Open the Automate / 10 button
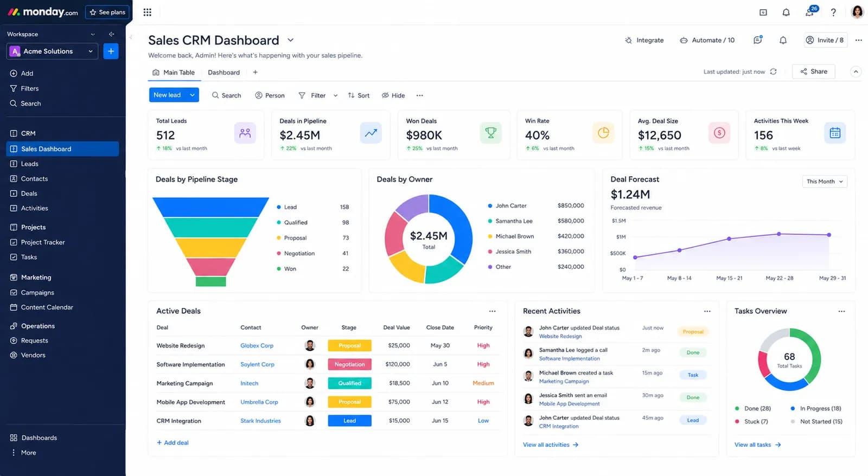 pyautogui.click(x=707, y=40)
